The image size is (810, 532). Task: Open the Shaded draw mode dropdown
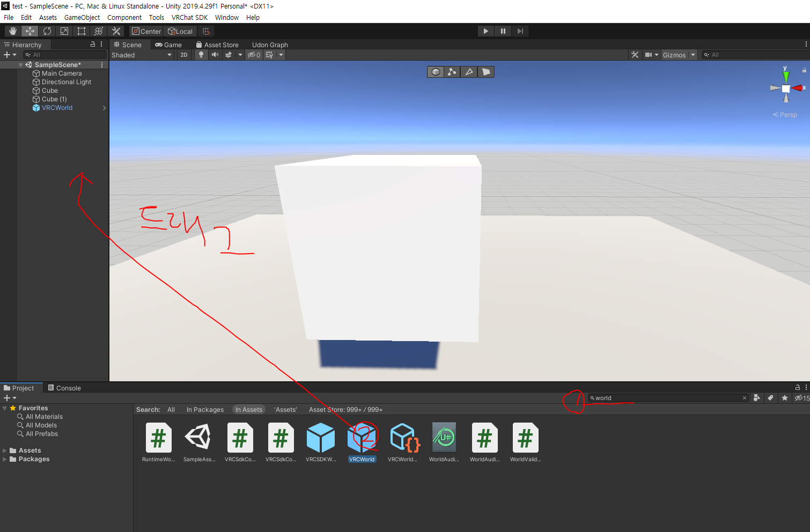pos(142,55)
